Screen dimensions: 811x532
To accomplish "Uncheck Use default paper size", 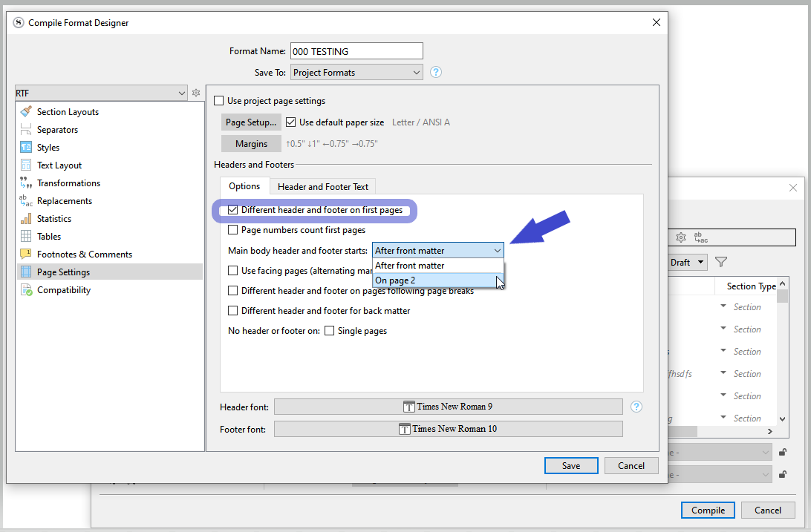I will 290,122.
